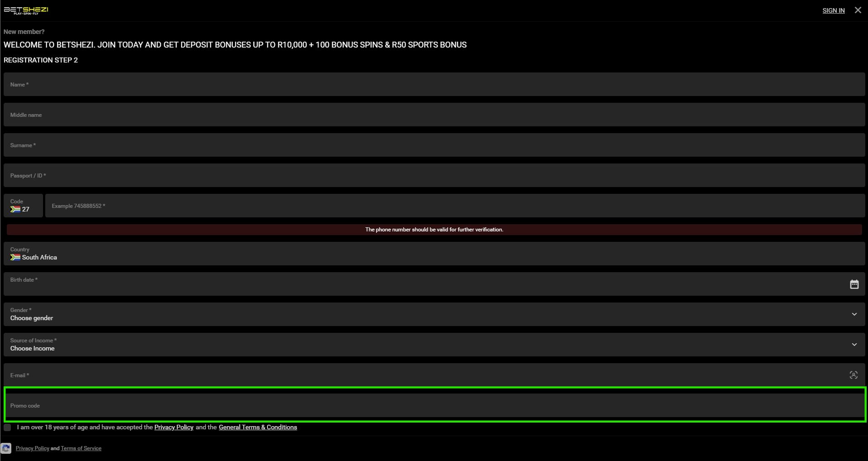Focus the Promo code input field
The image size is (868, 461).
tap(434, 405)
